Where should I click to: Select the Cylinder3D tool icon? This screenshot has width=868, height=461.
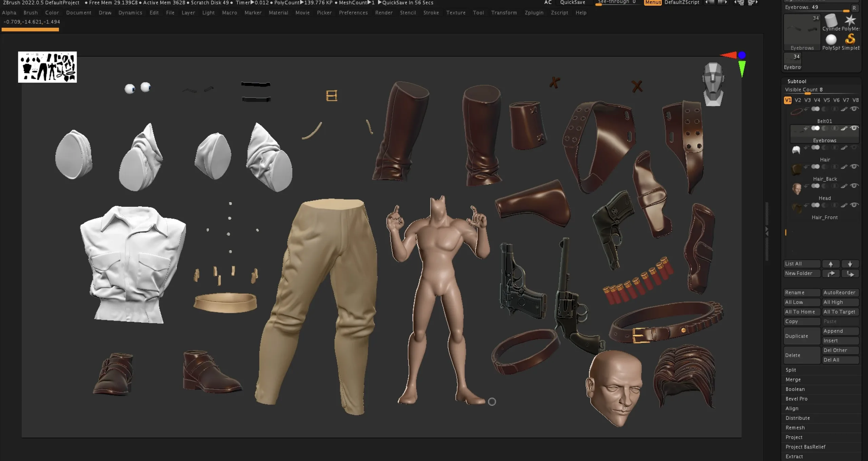point(831,21)
